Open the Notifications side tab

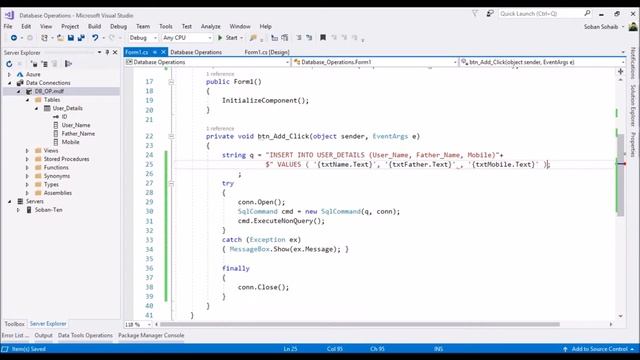coord(633,63)
